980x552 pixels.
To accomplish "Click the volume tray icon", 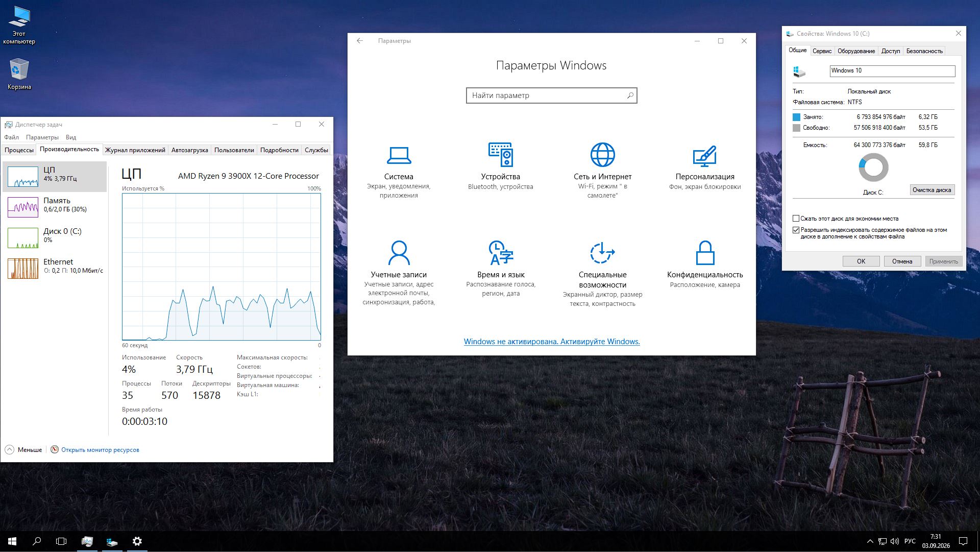I will pos(895,541).
